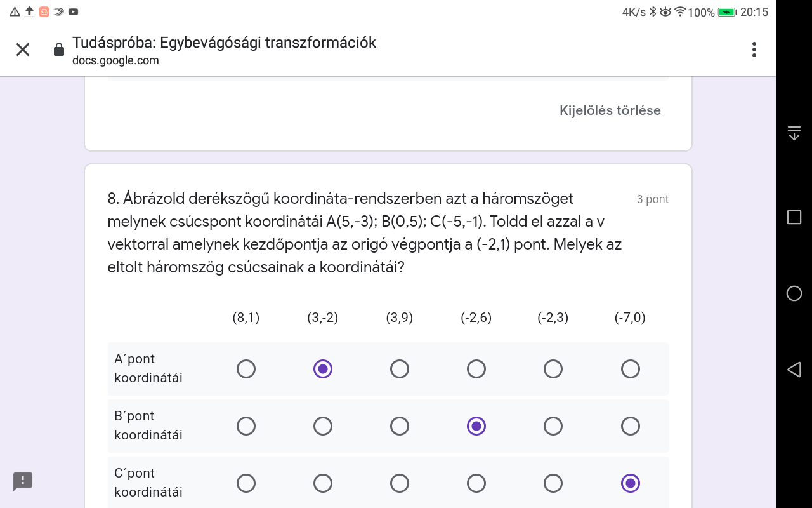Open the three-dot overflow menu
Image resolution: width=812 pixels, height=508 pixels.
tap(754, 50)
